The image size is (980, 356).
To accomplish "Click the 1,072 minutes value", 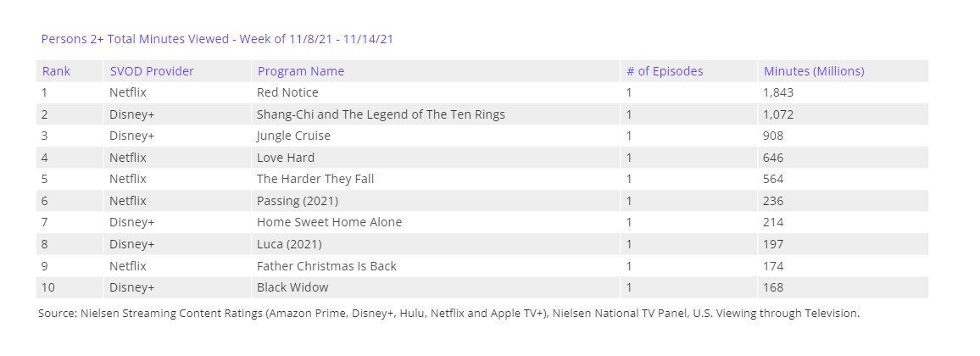I will [778, 114].
